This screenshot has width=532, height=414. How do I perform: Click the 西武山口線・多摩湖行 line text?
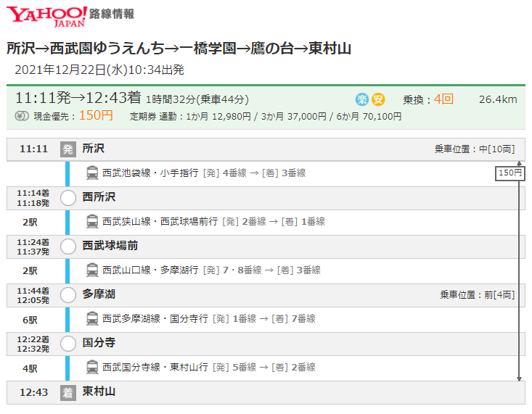point(150,270)
